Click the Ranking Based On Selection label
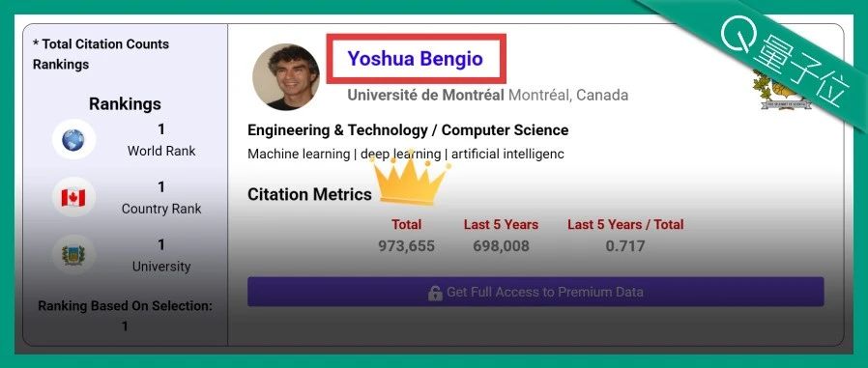868x368 pixels. [x=125, y=306]
